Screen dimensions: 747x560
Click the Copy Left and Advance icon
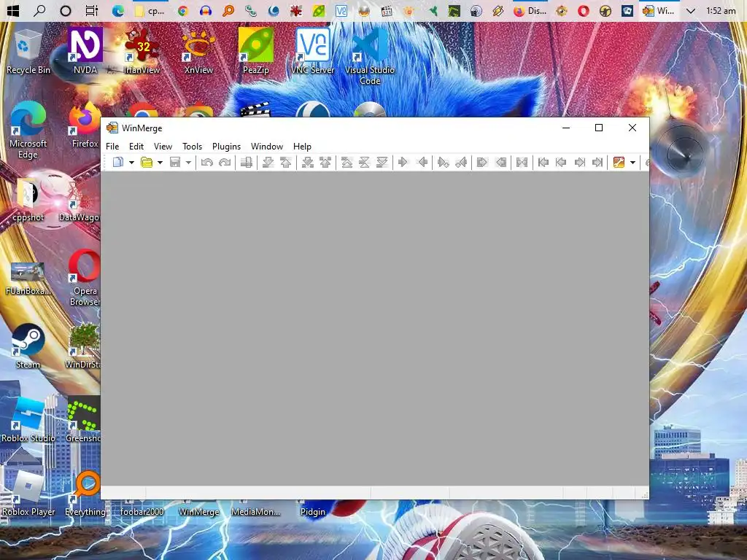coord(461,163)
